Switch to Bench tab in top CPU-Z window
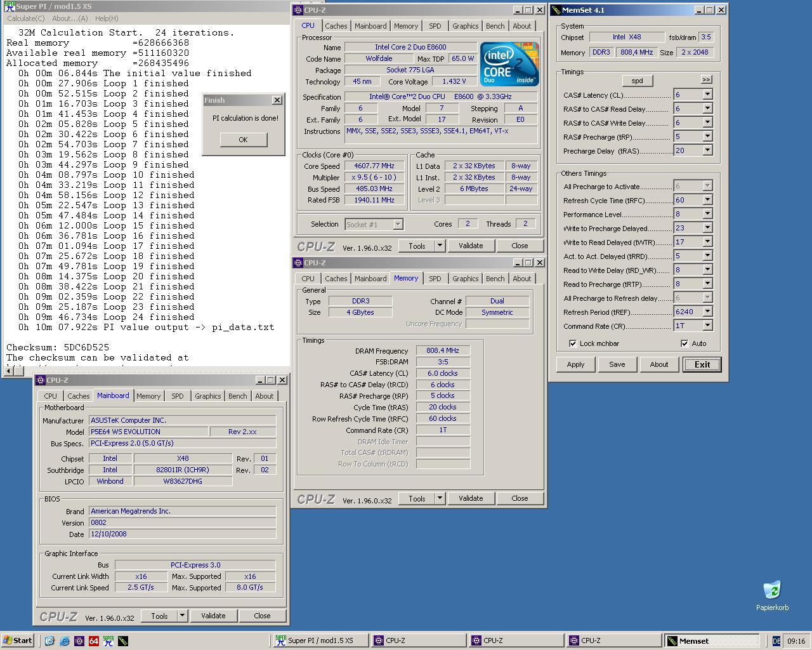Screen dimensions: 812x650 coord(495,26)
